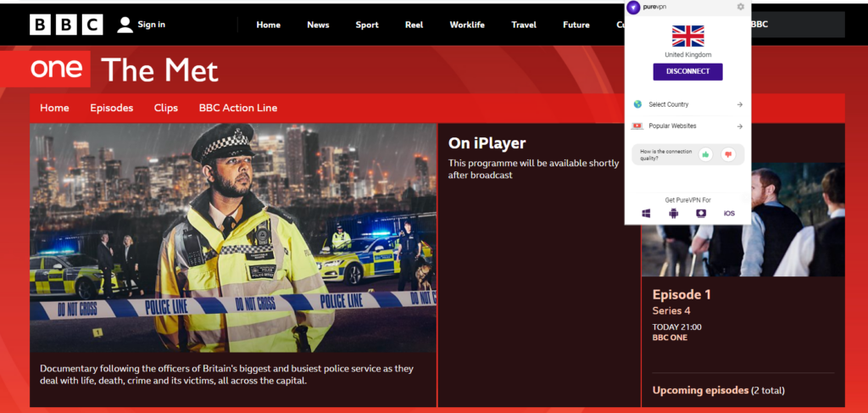This screenshot has width=868, height=413.
Task: Click the thumbs down connection quality icon
Action: 727,154
